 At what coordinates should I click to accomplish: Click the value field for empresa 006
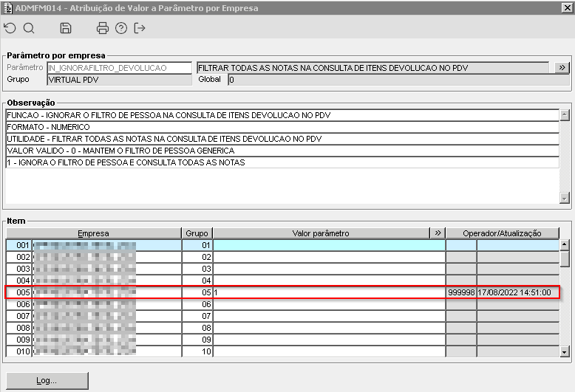click(x=329, y=304)
